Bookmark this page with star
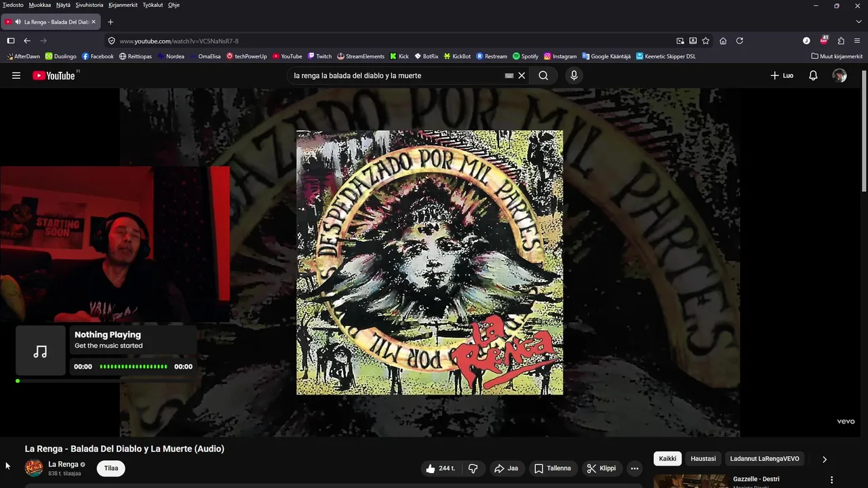The image size is (868, 488). point(706,41)
